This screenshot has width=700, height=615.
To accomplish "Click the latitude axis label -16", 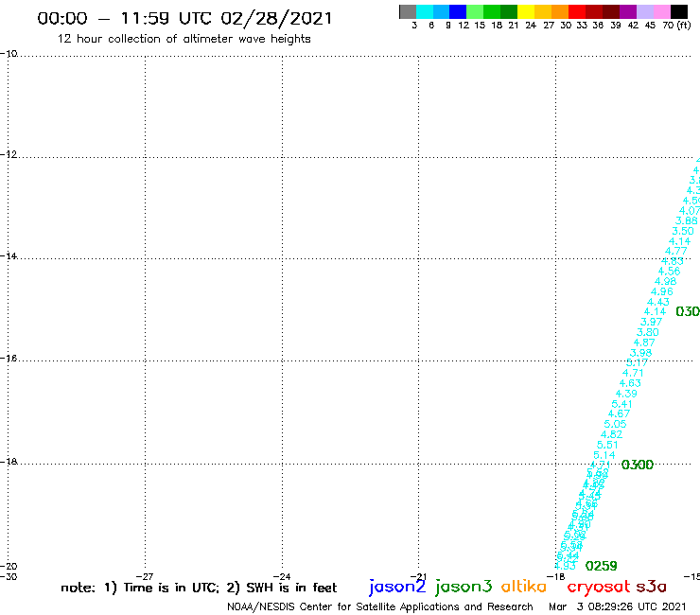I will pyautogui.click(x=9, y=359).
